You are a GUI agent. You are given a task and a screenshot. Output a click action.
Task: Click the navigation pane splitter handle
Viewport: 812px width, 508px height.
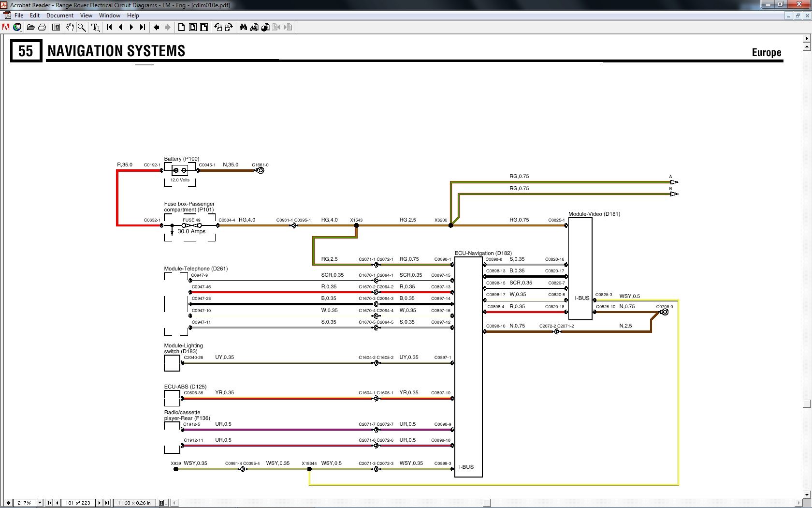tap(8, 503)
